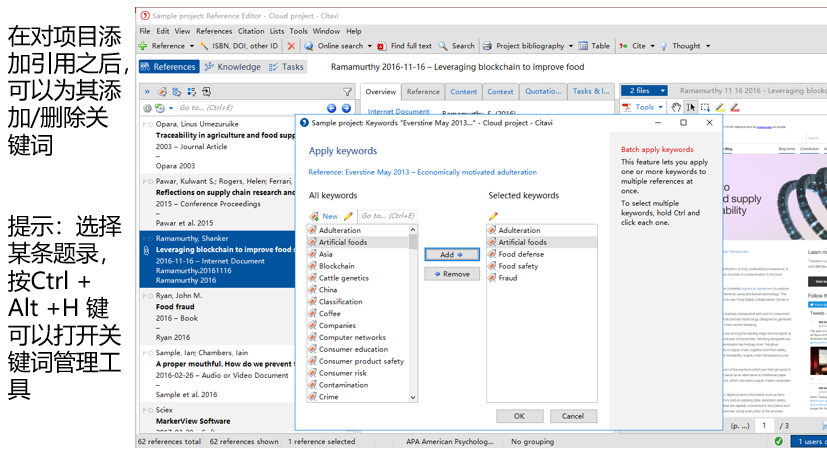This screenshot has height=452, width=827.
Task: Click the scroll-down arrow in All keywords
Action: (413, 397)
